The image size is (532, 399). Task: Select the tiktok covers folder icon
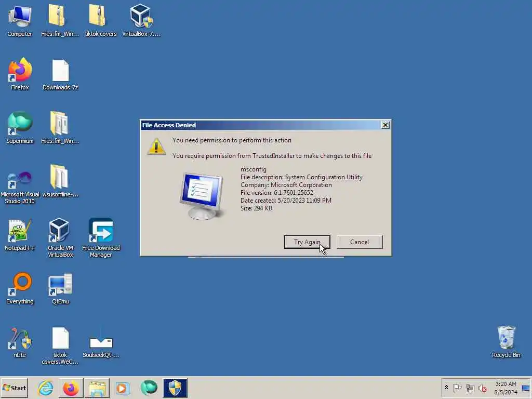[x=100, y=20]
